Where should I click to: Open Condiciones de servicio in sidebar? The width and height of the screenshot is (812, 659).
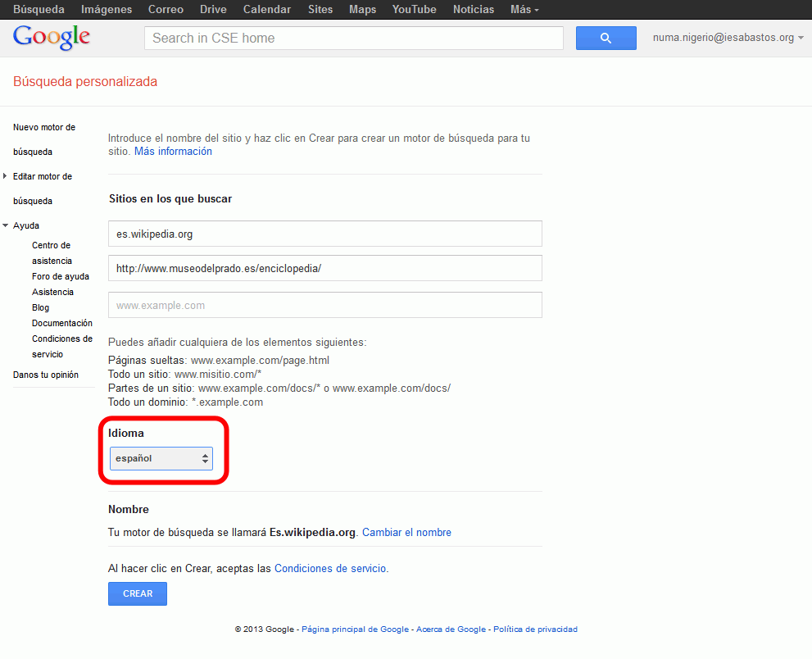(62, 347)
